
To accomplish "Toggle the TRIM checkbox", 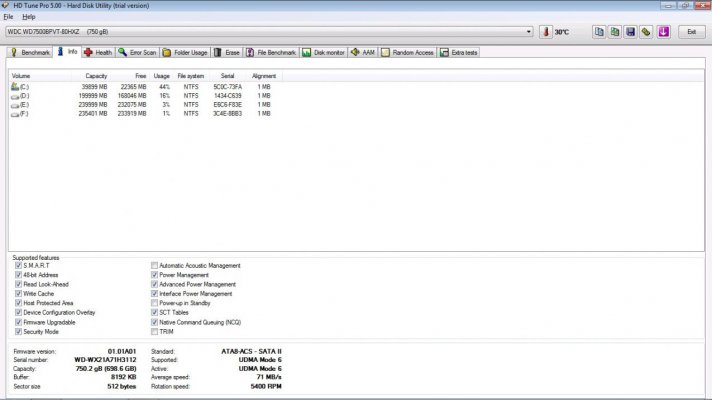I will [154, 332].
